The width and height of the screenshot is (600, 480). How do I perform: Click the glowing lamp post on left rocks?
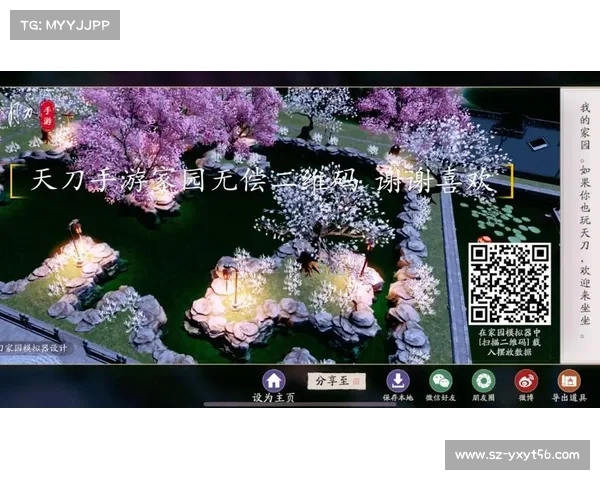click(75, 238)
